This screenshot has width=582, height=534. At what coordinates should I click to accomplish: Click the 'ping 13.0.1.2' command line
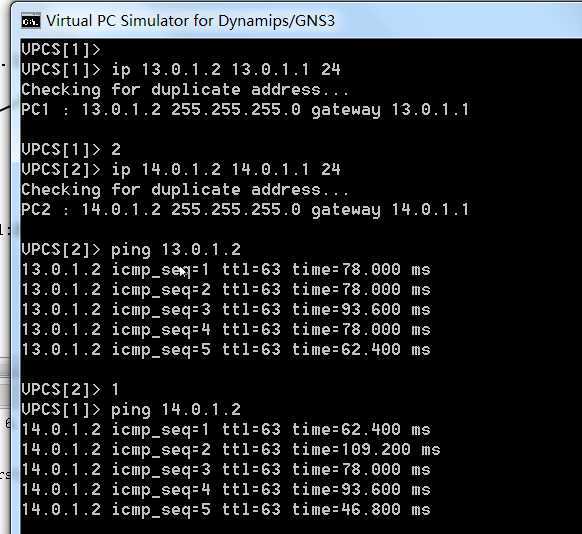pos(131,250)
